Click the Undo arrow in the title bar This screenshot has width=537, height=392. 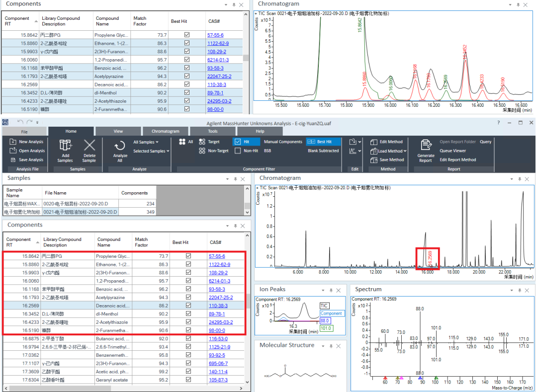20,122
